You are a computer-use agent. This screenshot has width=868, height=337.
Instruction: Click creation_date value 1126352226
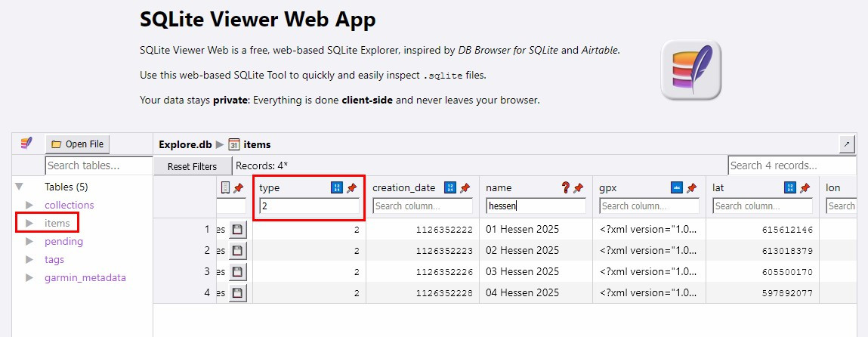tap(444, 272)
